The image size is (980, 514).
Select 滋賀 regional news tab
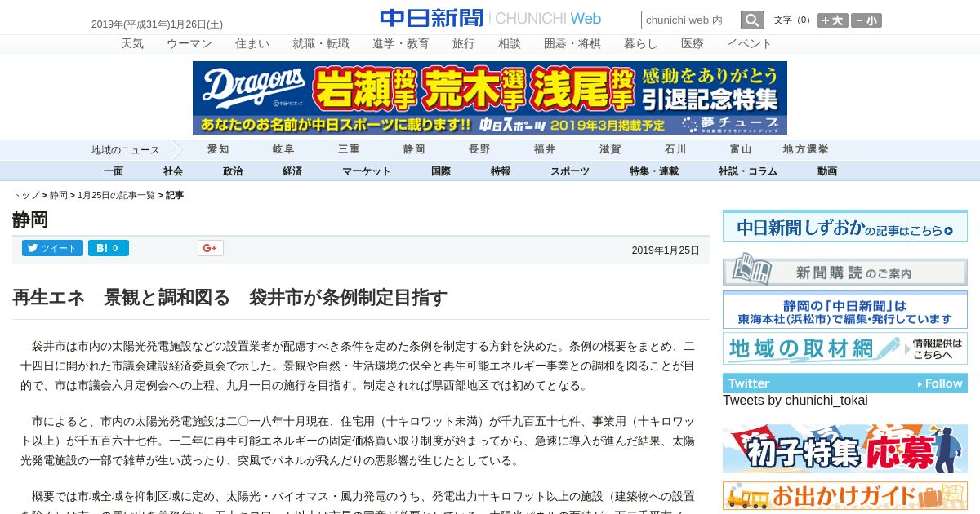610,149
